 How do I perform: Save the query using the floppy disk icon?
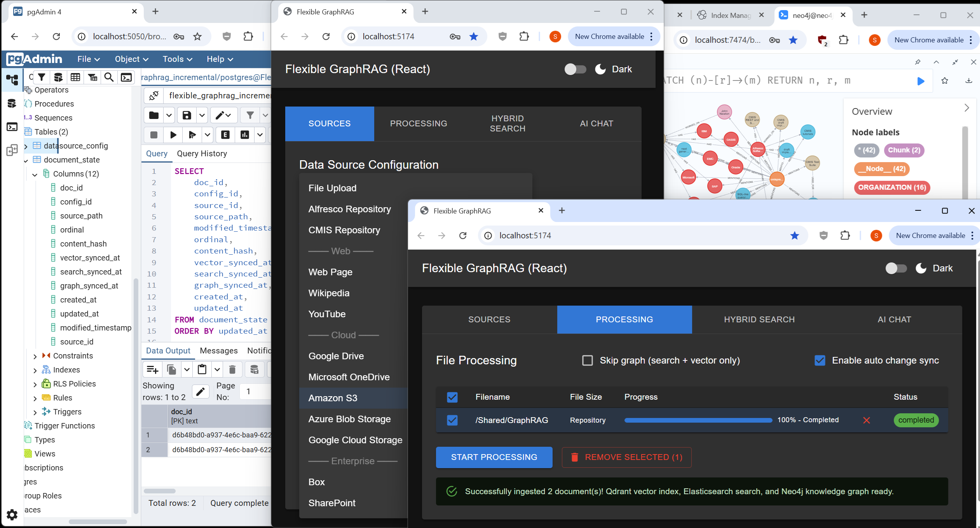coord(187,115)
